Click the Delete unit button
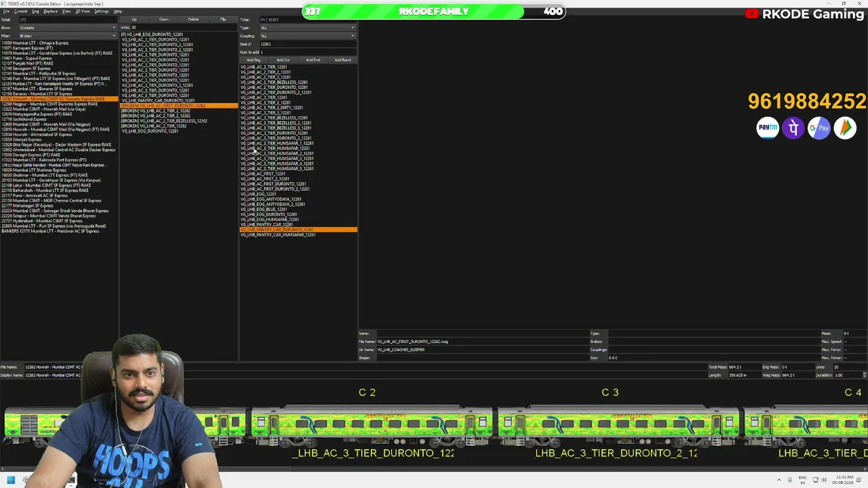Image resolution: width=868 pixels, height=488 pixels. (x=194, y=20)
